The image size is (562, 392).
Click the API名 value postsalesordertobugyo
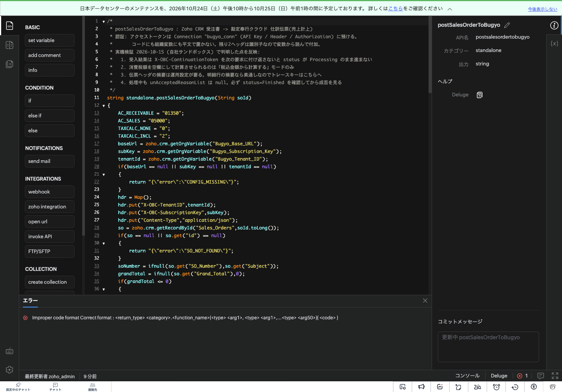(502, 37)
